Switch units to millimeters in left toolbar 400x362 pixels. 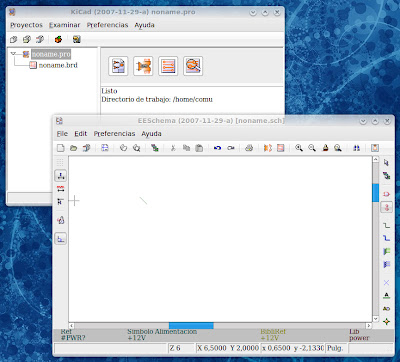click(60, 189)
